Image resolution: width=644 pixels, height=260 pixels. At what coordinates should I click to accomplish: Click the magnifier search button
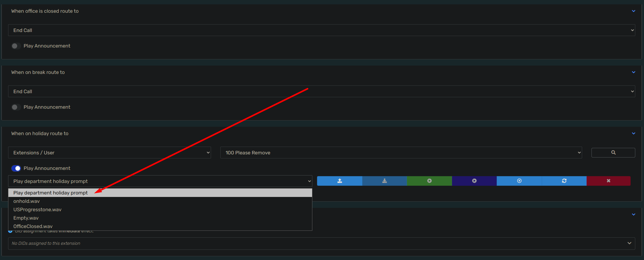[613, 153]
